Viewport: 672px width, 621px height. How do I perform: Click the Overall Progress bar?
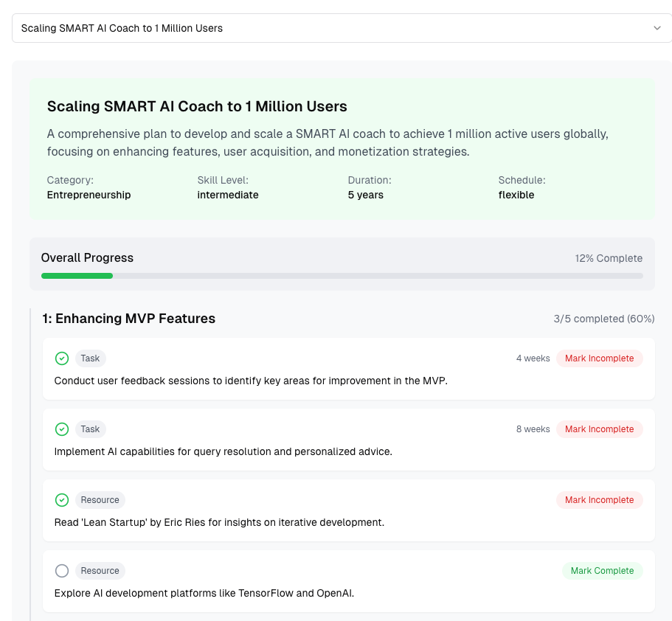342,276
